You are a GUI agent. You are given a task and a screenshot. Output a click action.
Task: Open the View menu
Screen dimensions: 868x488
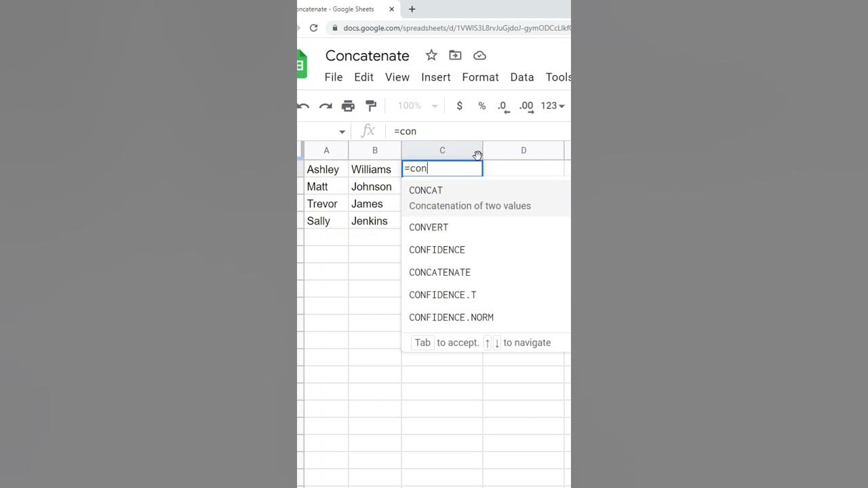(x=397, y=77)
